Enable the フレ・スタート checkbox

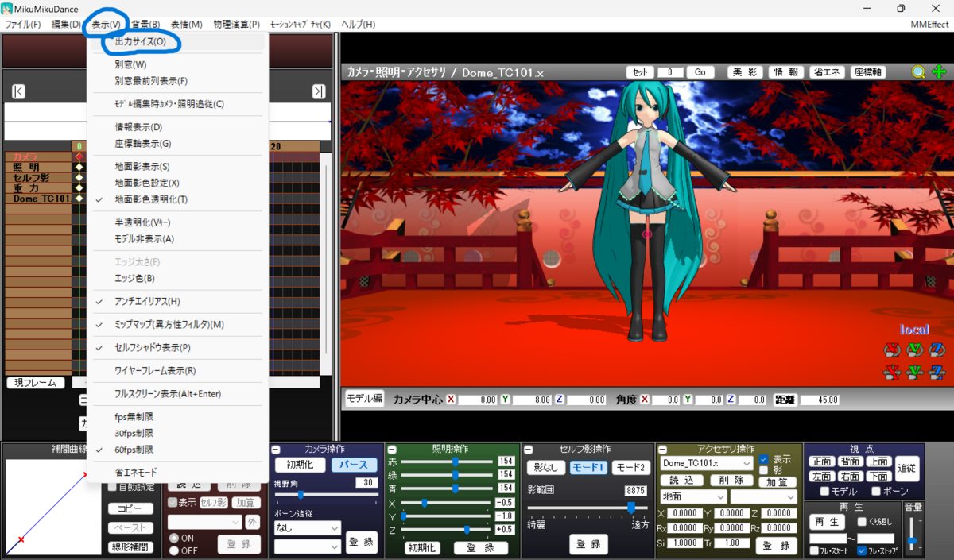point(813,550)
